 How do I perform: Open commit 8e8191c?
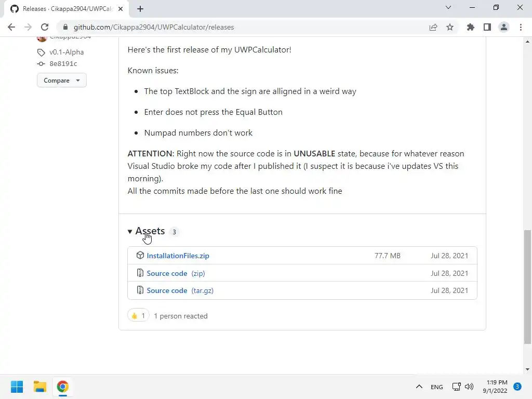63,64
